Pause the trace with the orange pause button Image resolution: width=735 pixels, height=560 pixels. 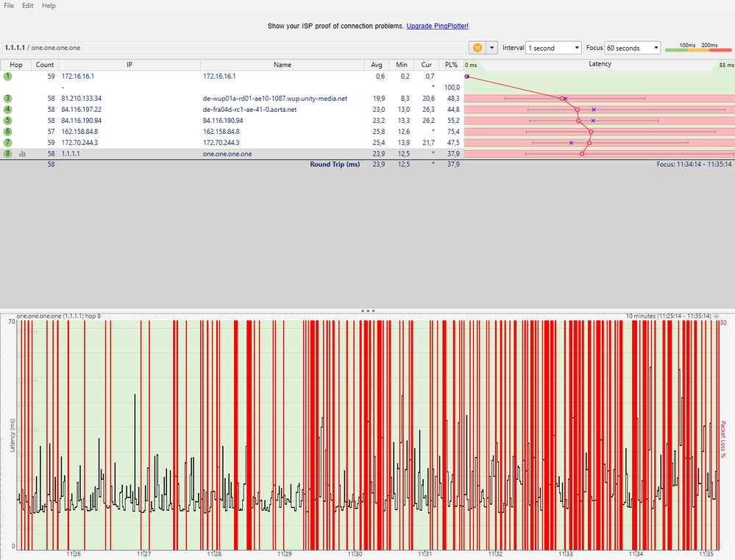pyautogui.click(x=477, y=48)
